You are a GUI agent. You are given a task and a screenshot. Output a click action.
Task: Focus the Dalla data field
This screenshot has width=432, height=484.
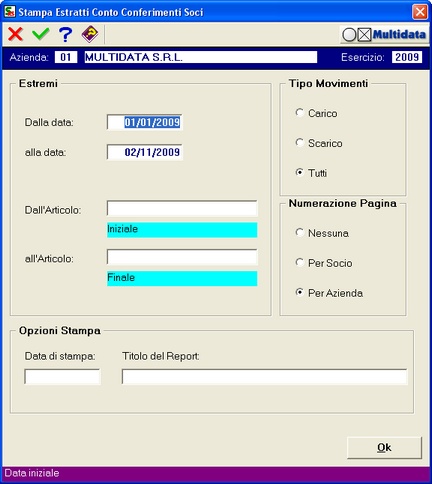tap(145, 122)
